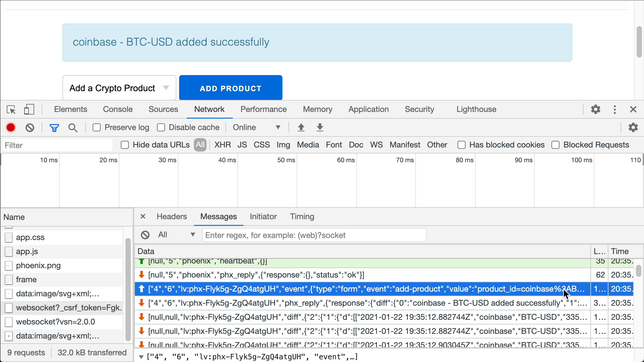
Task: Click the page vertical scrollbar thumb
Action: pos(639,42)
